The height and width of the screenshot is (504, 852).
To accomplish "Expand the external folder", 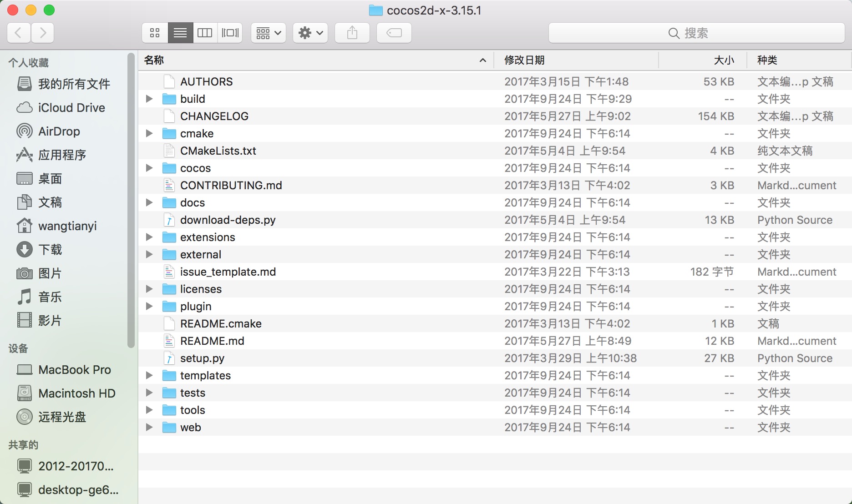I will click(149, 254).
